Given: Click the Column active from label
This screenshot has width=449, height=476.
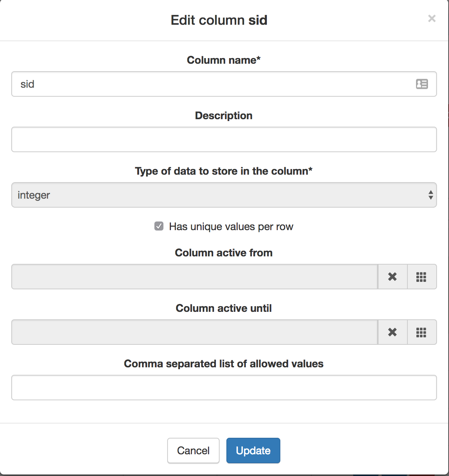Looking at the screenshot, I should click(x=224, y=253).
